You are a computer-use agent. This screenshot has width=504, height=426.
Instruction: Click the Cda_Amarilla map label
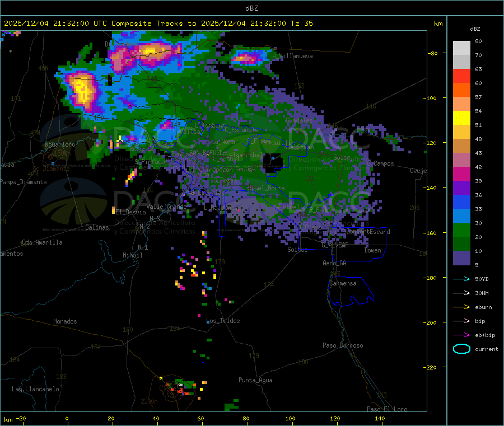coord(42,242)
